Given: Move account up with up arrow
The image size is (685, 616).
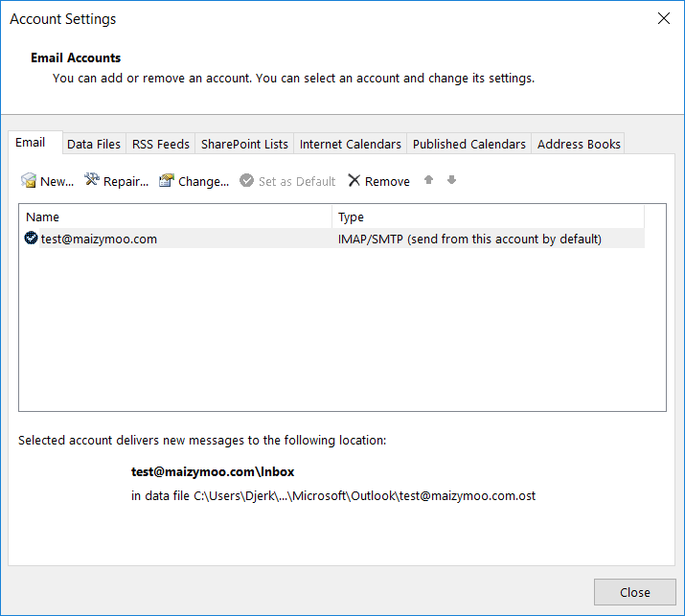Looking at the screenshot, I should pos(429,180).
